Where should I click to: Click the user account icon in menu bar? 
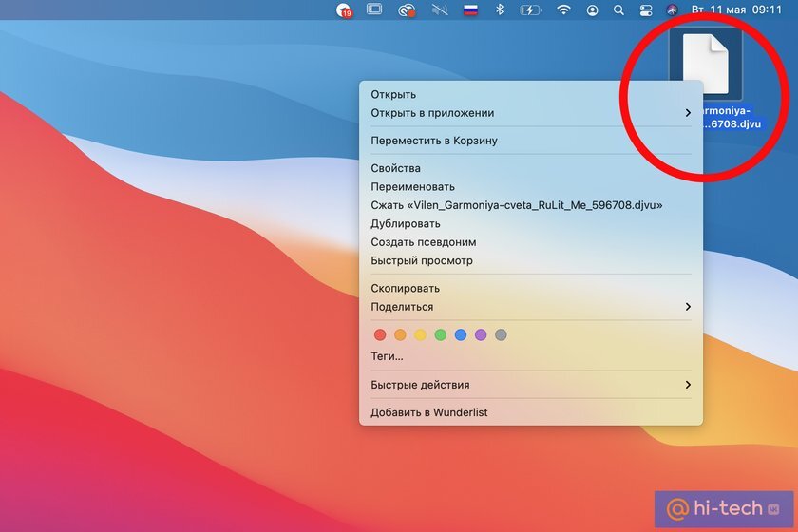(x=593, y=9)
